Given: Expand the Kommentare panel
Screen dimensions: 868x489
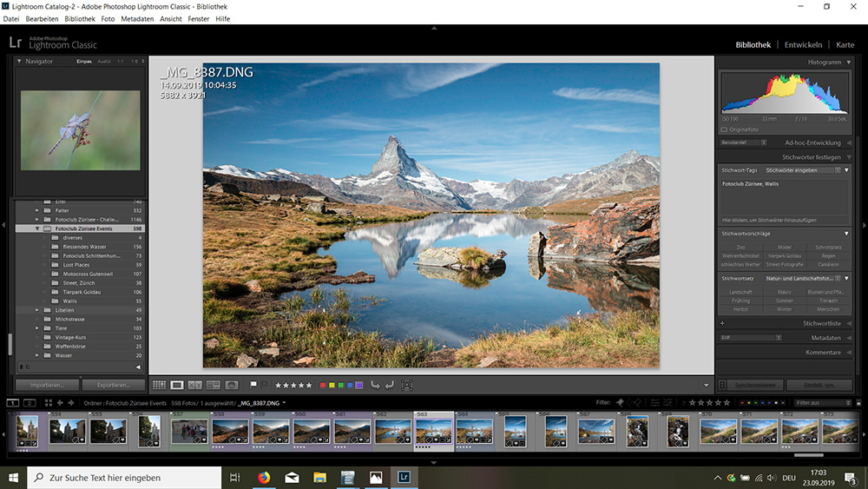Looking at the screenshot, I should [849, 353].
